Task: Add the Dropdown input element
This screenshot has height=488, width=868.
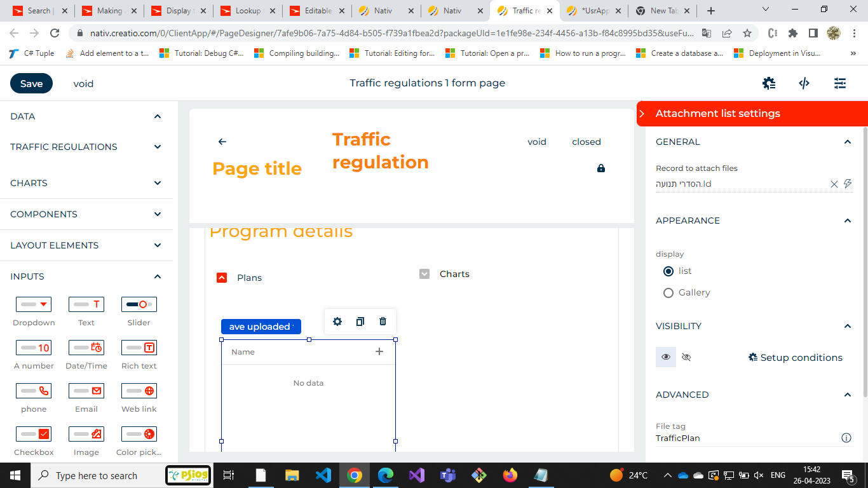Action: 34,311
